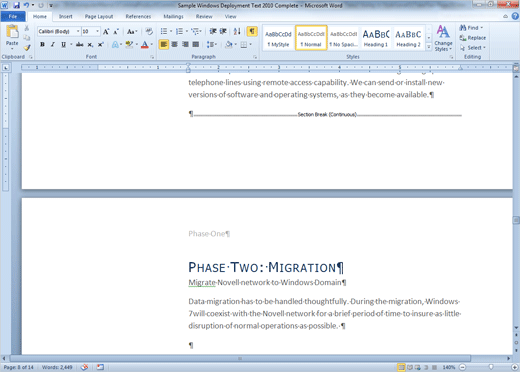Apply the Heading 2 style
The width and height of the screenshot is (520, 372).
tap(408, 38)
